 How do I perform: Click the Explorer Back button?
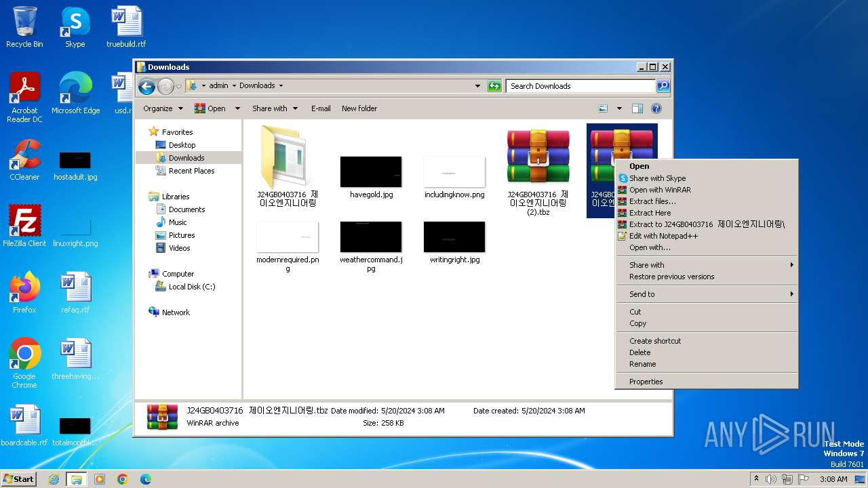pos(146,86)
